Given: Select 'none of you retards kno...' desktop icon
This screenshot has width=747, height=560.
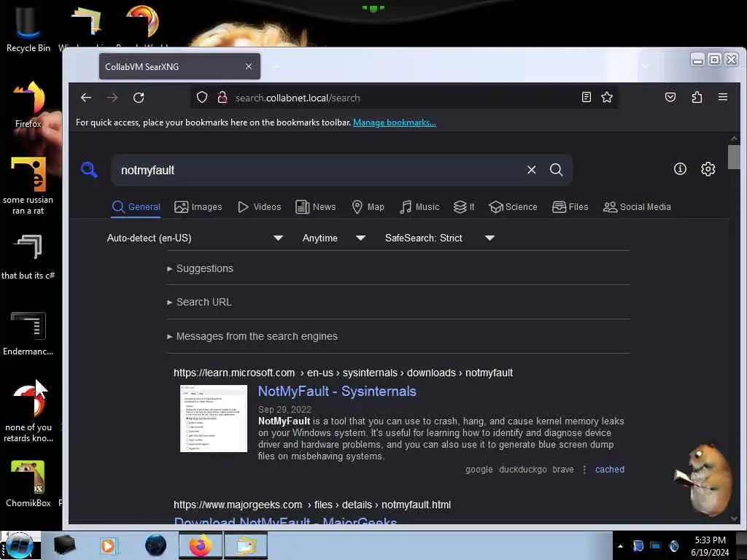Looking at the screenshot, I should pos(28,413).
